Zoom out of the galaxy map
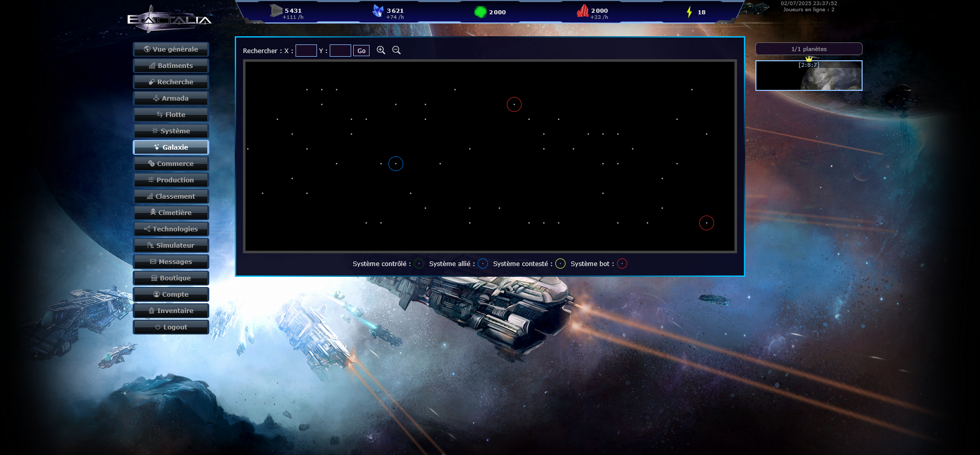 click(396, 50)
